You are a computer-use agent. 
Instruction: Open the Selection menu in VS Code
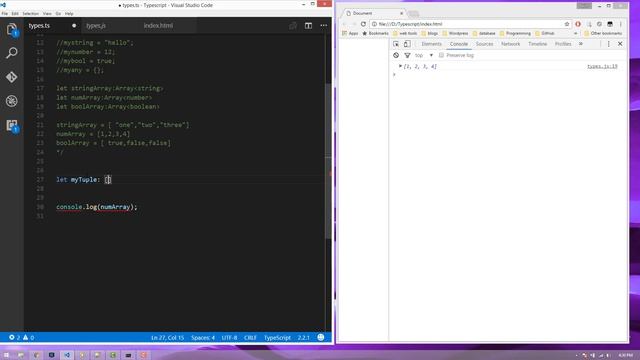[x=31, y=13]
